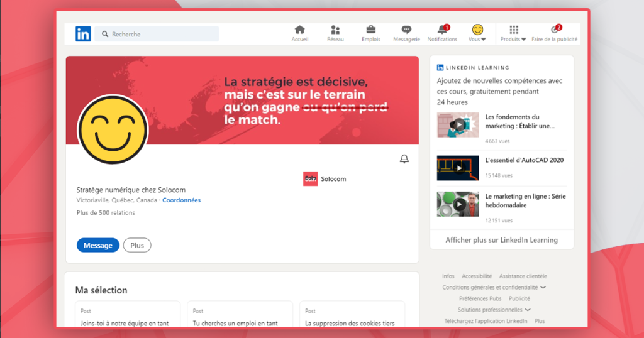Play Le marketing en ligne thumbnail
Viewport: 644px width, 338px height.
[458, 204]
